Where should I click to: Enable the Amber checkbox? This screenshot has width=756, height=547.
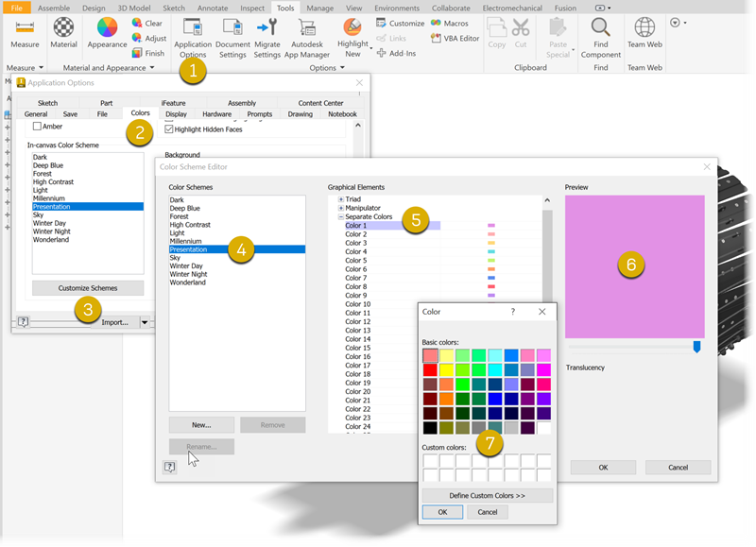click(x=37, y=127)
